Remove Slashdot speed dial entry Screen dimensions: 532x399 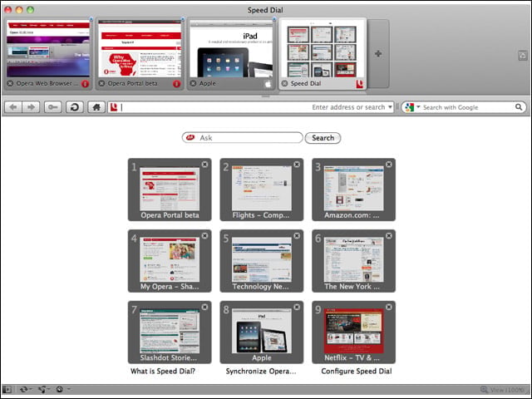[x=205, y=307]
